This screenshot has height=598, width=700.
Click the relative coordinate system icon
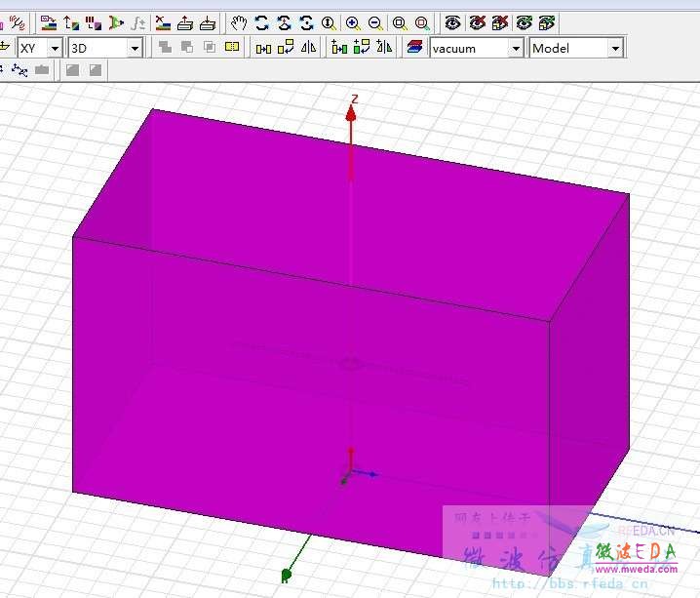19,70
